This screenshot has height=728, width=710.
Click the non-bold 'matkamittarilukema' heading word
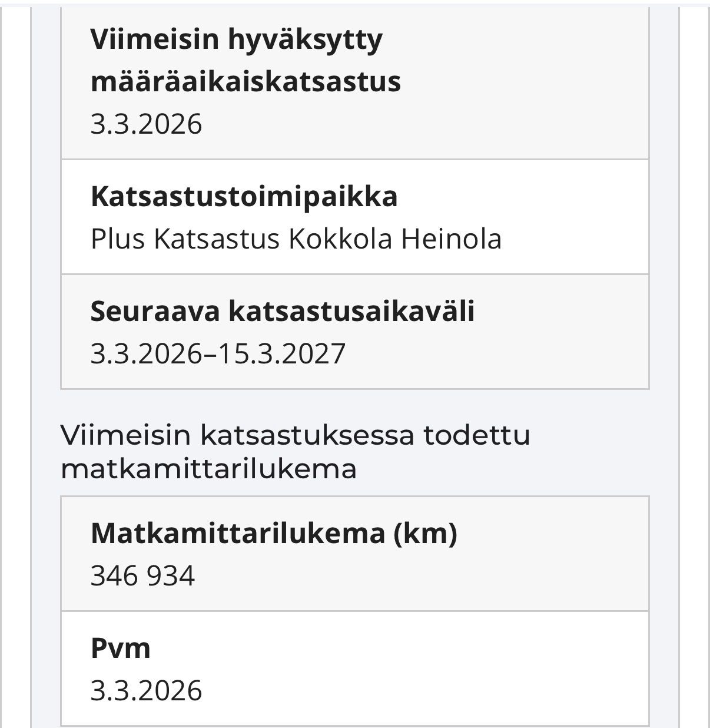(x=209, y=469)
